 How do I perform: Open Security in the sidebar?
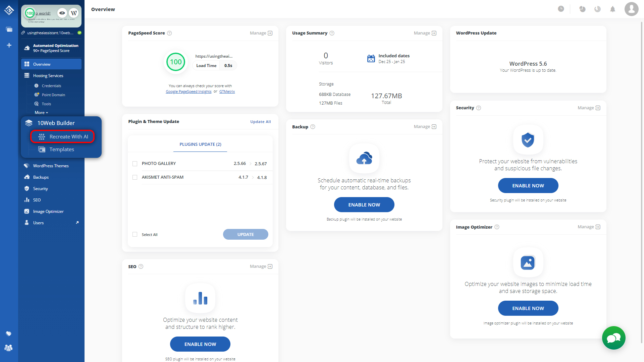(40, 189)
